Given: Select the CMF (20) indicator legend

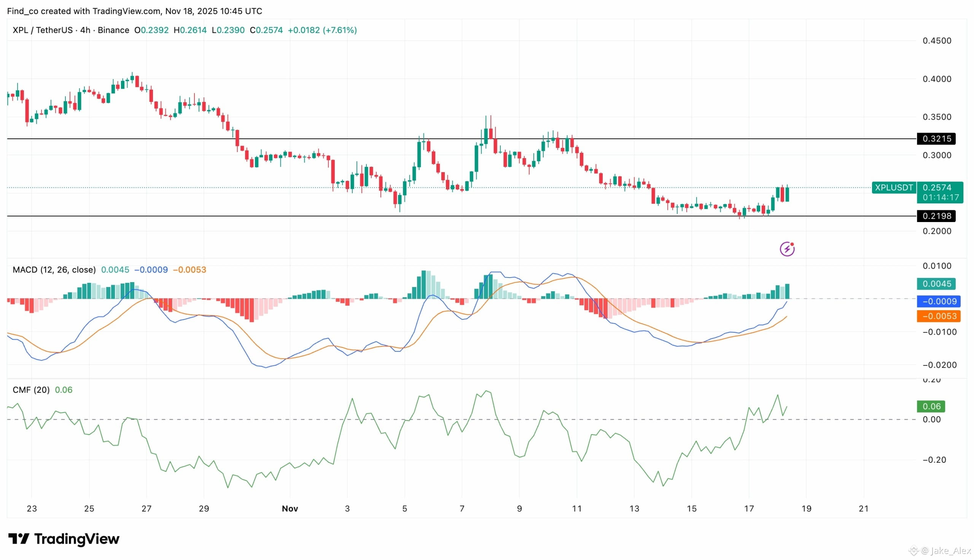Looking at the screenshot, I should [x=31, y=390].
